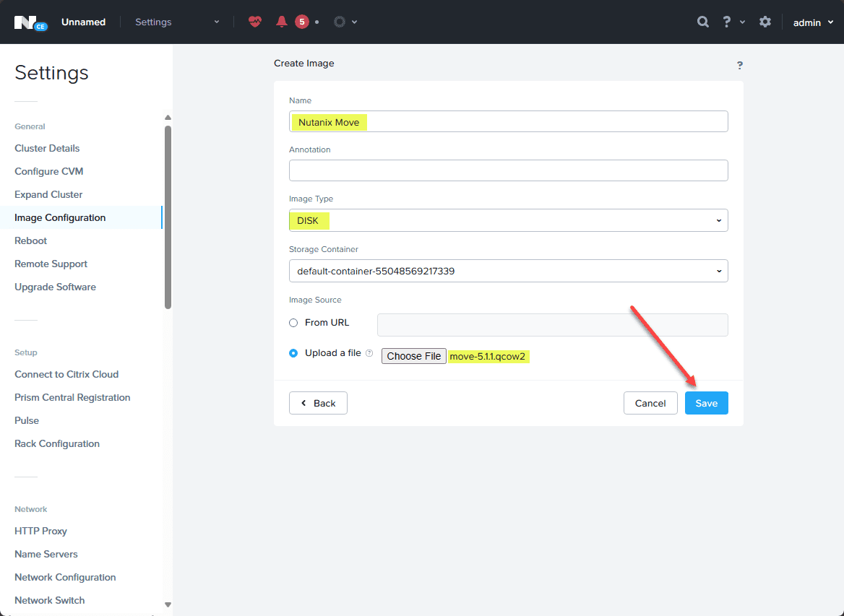Image resolution: width=844 pixels, height=616 pixels.
Task: Click the Choose File button
Action: pos(413,356)
